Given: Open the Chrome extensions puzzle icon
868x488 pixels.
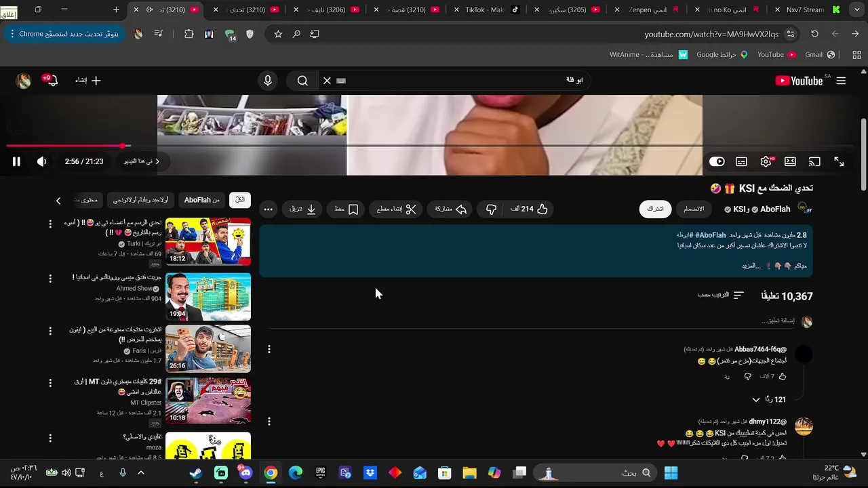Looking at the screenshot, I should click(189, 34).
